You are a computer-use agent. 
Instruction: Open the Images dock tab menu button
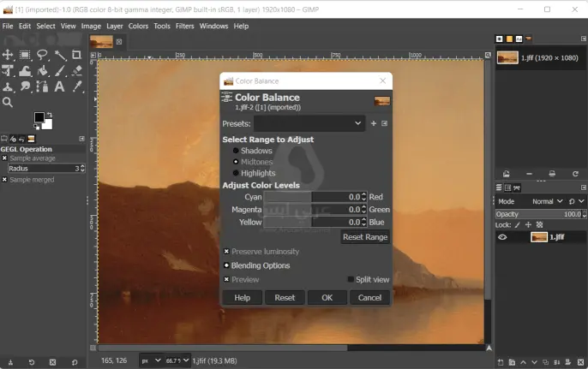tap(583, 39)
